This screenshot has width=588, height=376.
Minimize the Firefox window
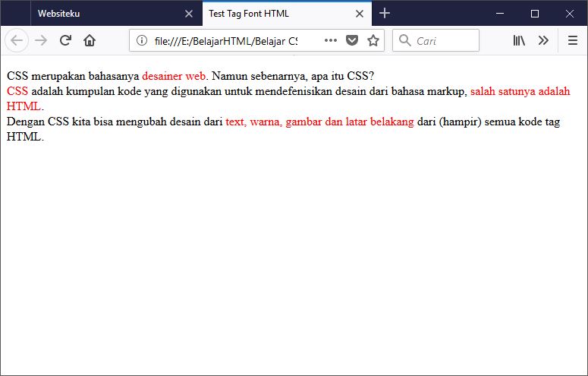click(500, 14)
